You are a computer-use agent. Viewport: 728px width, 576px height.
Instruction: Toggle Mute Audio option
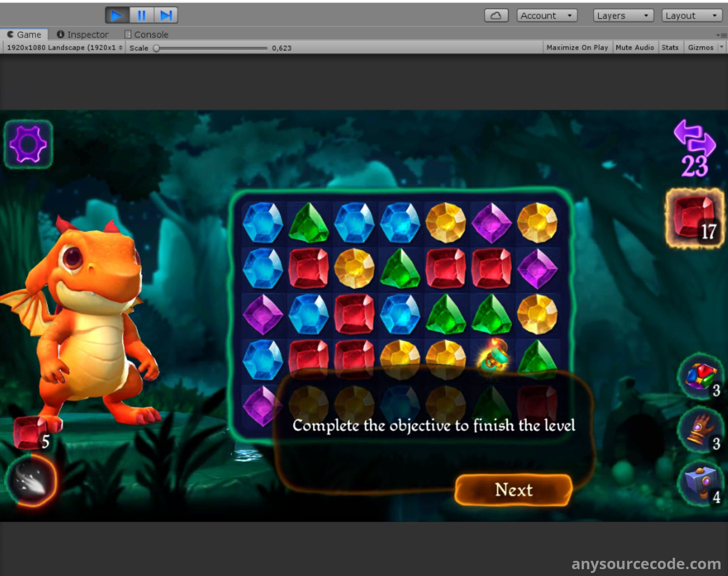[634, 47]
